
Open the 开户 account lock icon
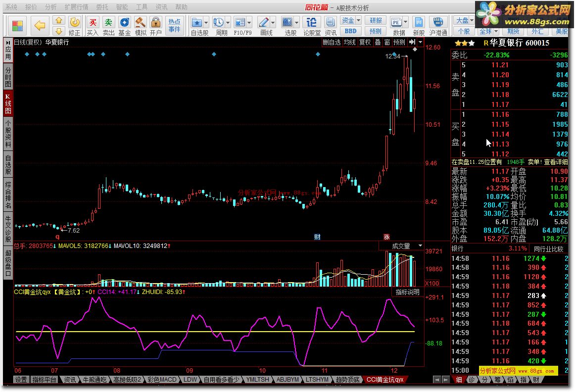156,26
